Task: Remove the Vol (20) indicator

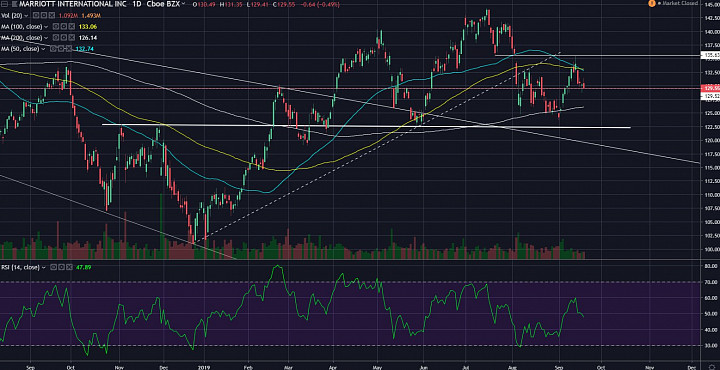Action: pos(52,15)
